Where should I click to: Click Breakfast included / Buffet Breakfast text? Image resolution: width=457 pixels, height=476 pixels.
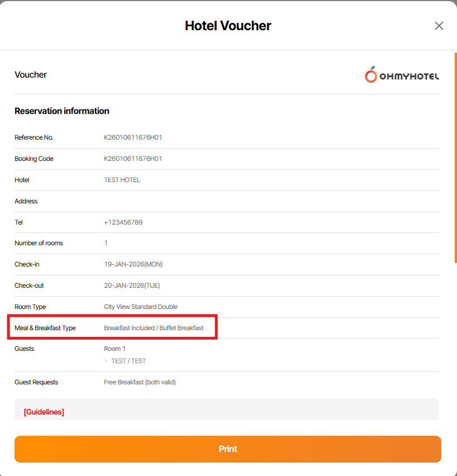[154, 328]
